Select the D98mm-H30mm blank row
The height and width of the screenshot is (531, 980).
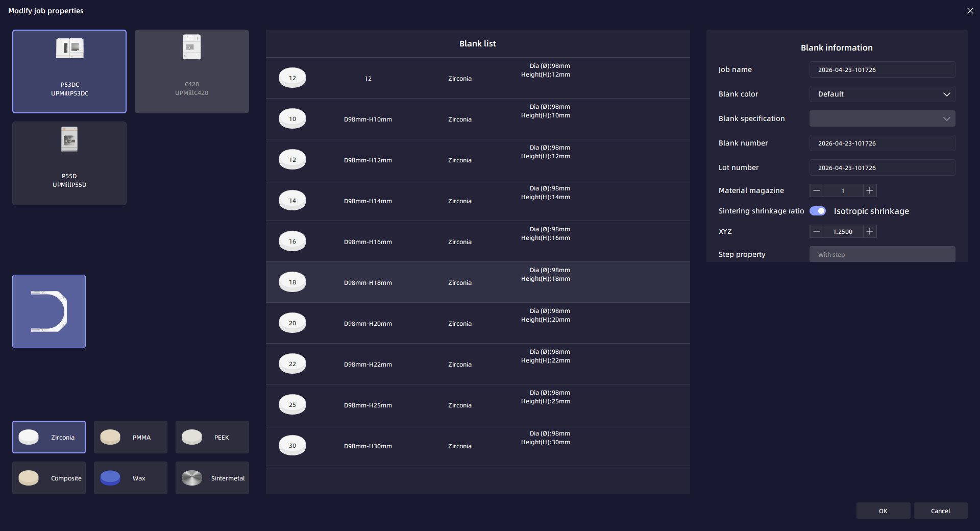point(478,446)
